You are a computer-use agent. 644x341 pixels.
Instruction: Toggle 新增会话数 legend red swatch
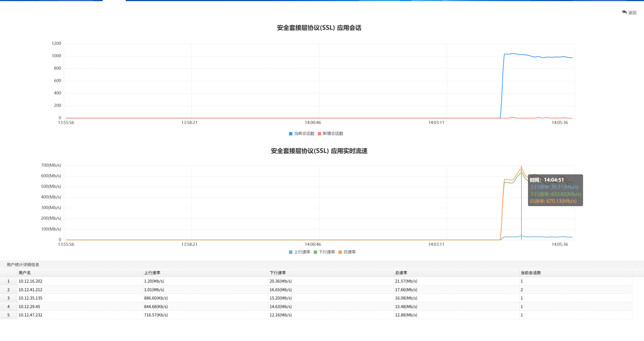(x=319, y=134)
